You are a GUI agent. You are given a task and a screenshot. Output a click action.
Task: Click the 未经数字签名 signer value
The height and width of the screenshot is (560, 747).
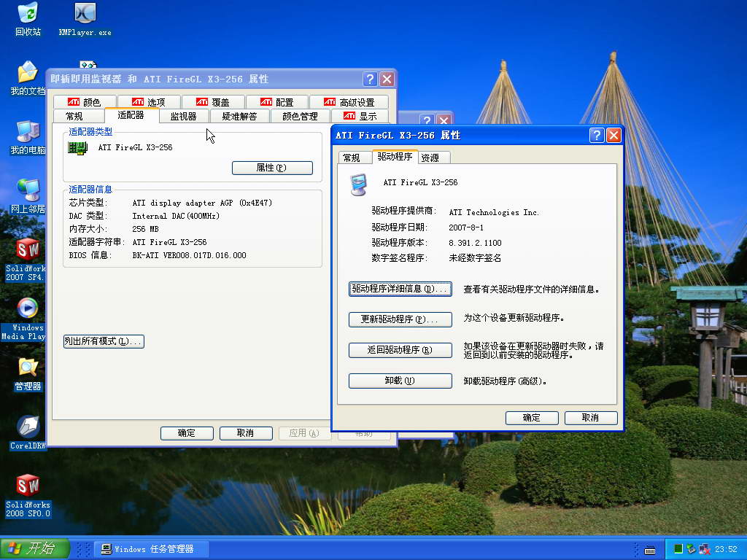point(475,258)
